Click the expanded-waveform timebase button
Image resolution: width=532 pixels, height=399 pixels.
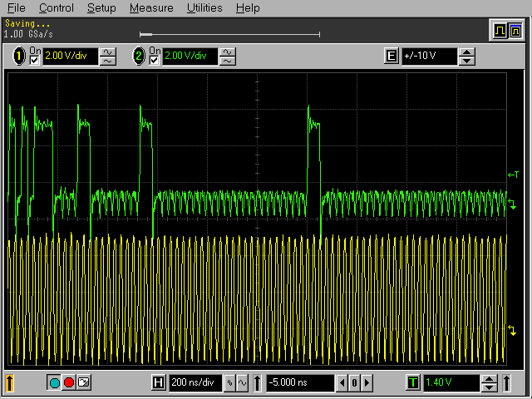click(242, 382)
